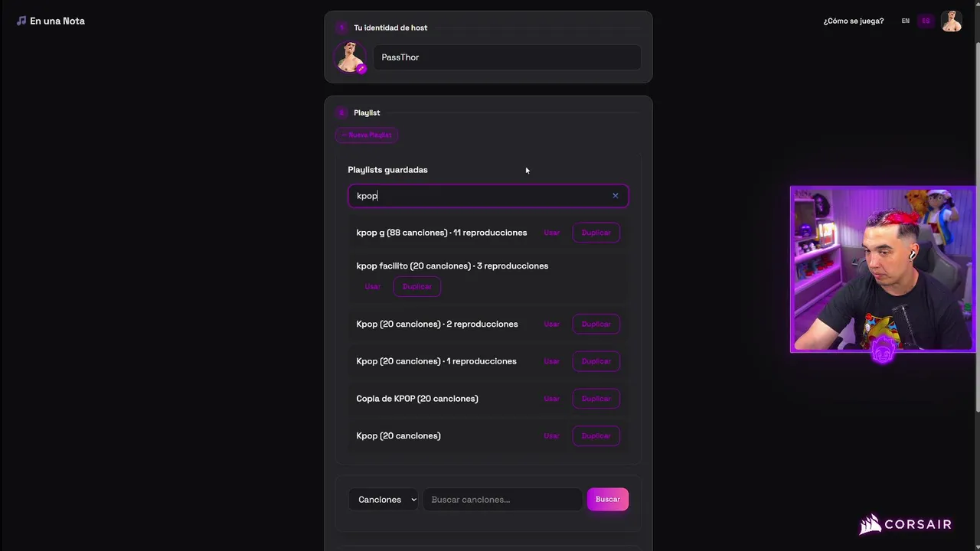Open the profile avatar in top right
The width and height of the screenshot is (980, 551).
point(952,21)
